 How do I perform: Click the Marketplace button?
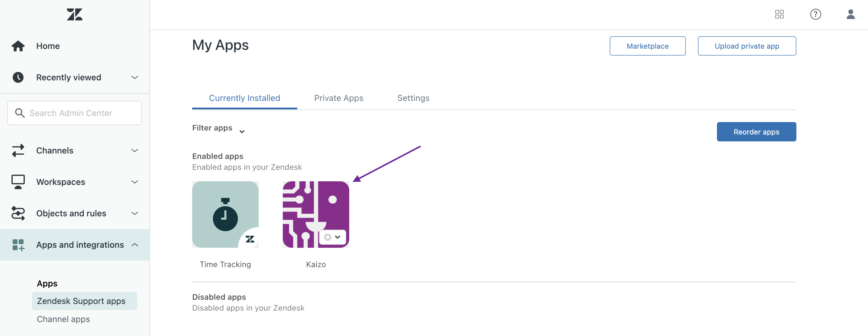point(647,46)
